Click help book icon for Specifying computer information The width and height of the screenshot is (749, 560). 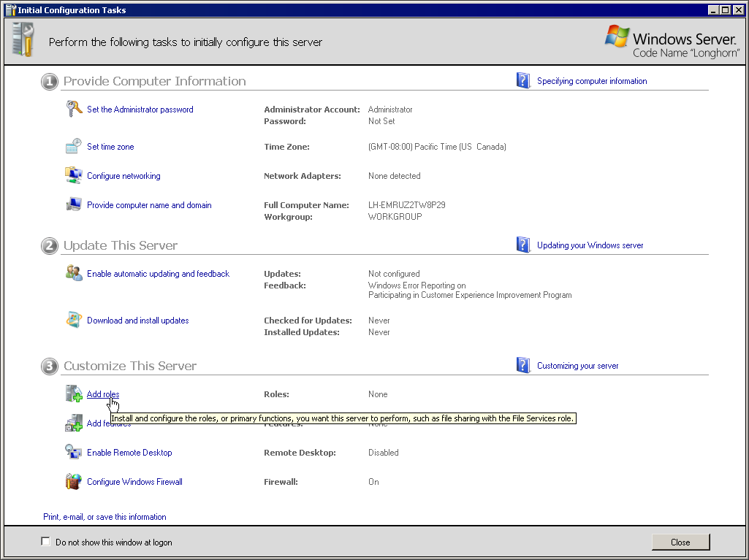(x=523, y=81)
